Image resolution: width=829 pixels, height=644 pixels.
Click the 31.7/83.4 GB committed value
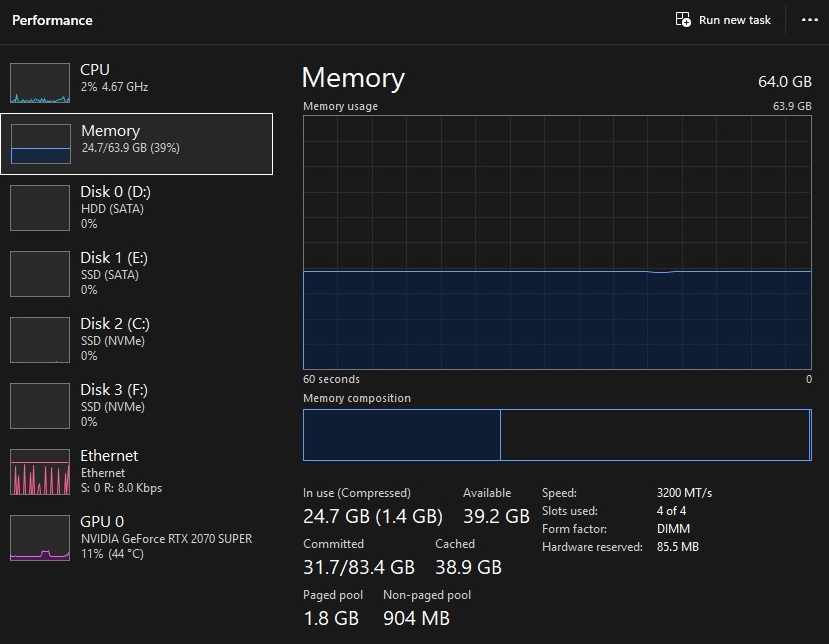359,567
